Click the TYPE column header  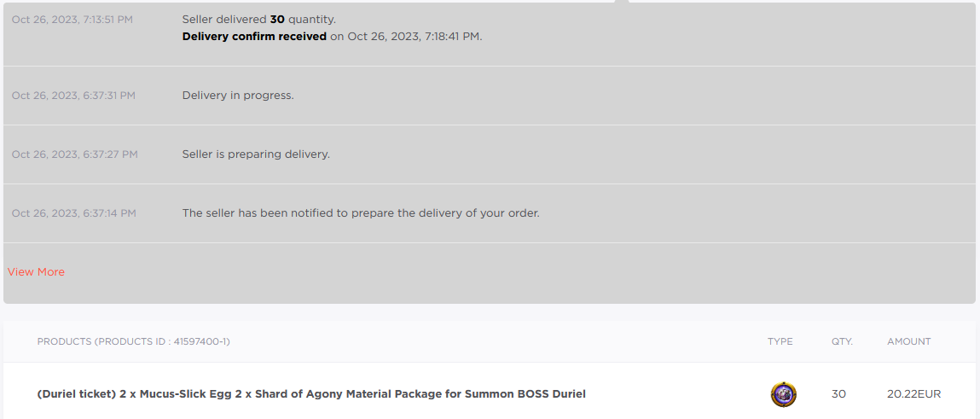tap(780, 341)
